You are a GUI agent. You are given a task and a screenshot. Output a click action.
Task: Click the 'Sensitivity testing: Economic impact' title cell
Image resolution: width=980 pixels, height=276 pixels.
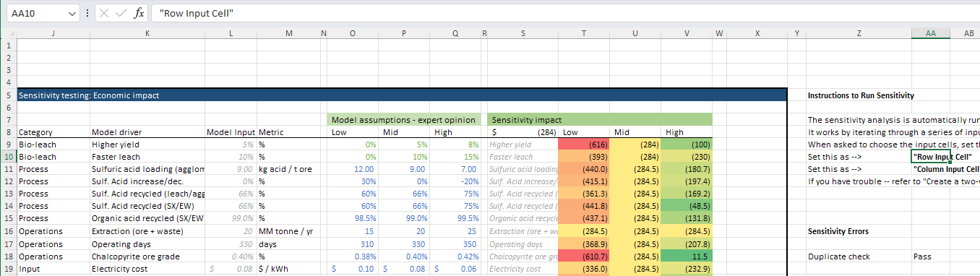(401, 95)
